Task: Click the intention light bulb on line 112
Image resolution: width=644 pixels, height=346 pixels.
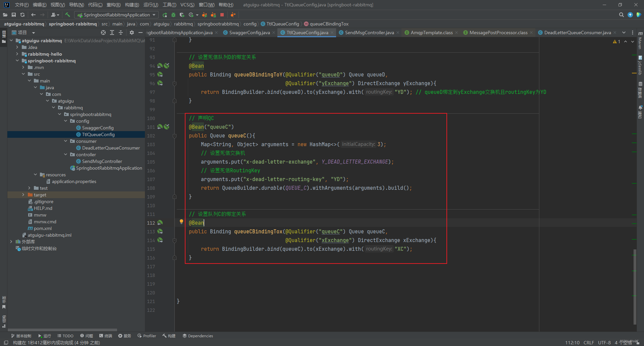Action: point(181,222)
